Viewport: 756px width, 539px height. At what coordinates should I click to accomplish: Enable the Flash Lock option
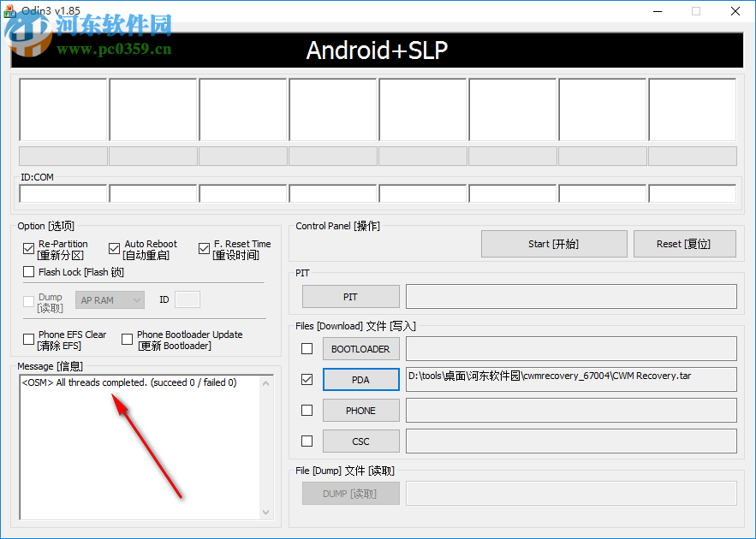pyautogui.click(x=28, y=272)
